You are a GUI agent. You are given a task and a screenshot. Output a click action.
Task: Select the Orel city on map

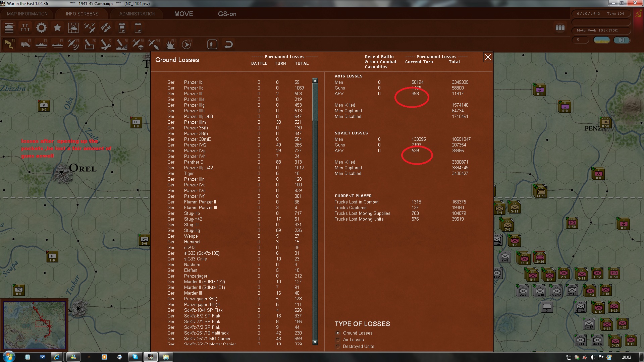[x=62, y=172]
